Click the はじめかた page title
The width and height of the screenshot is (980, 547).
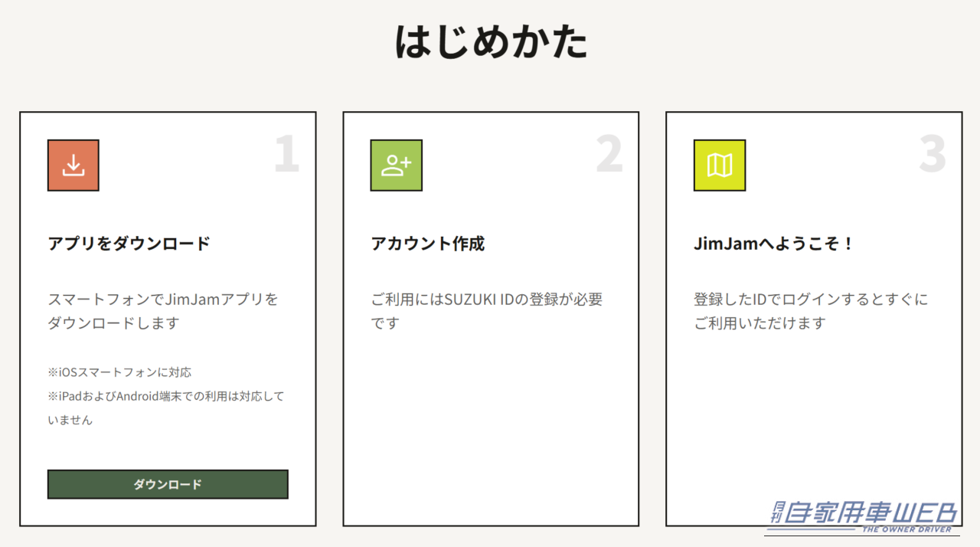tap(490, 44)
